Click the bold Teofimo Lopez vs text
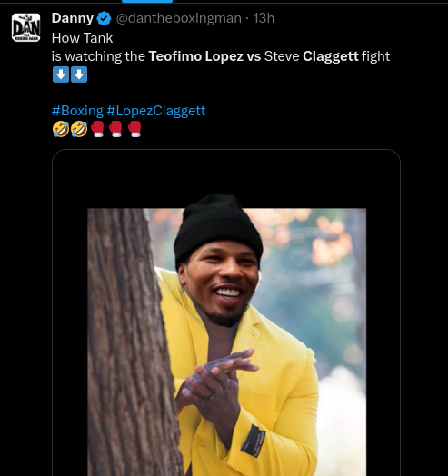Screen dimensions: 448x476 [204, 56]
